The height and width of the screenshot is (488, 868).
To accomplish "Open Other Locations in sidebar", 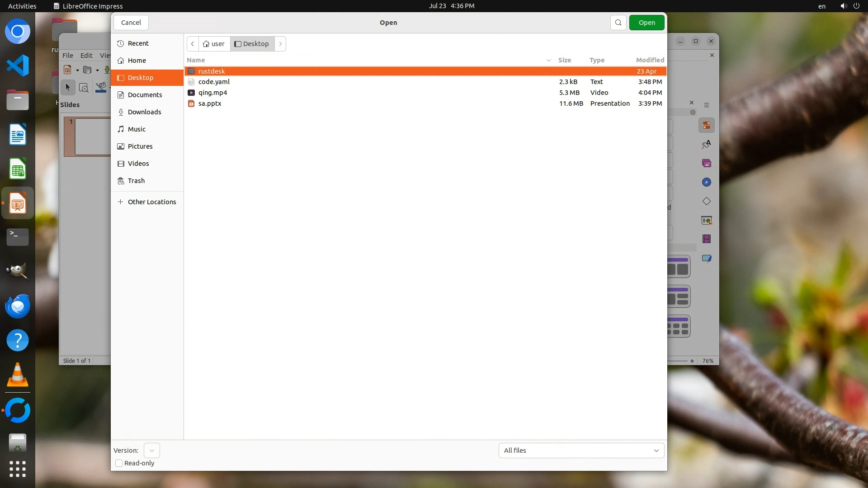I will coord(151,202).
